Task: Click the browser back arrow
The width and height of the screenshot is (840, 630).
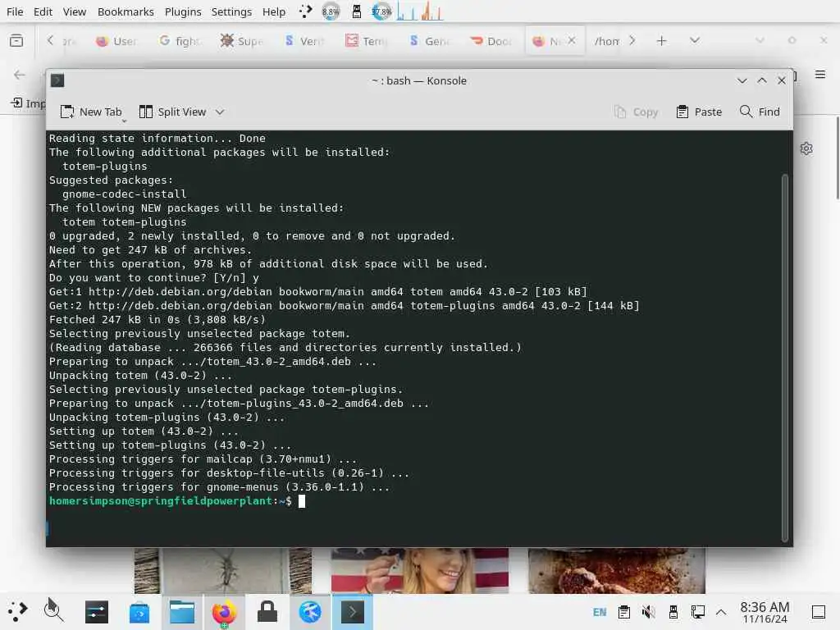Action: pos(20,75)
